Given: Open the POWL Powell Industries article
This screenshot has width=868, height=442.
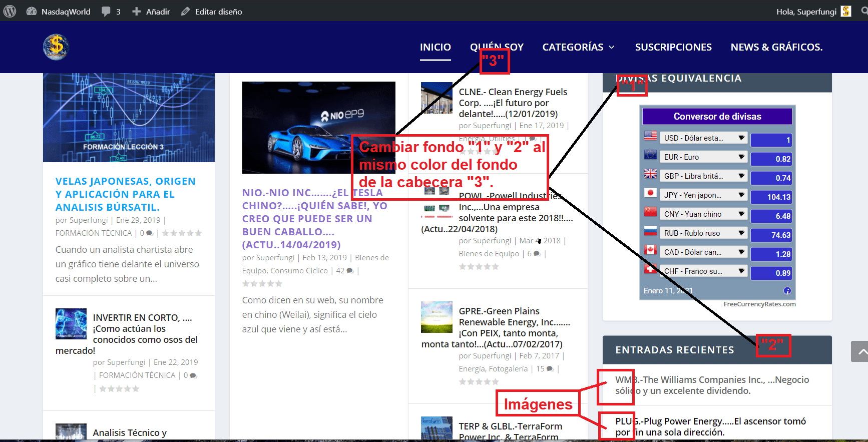Looking at the screenshot, I should [497, 212].
